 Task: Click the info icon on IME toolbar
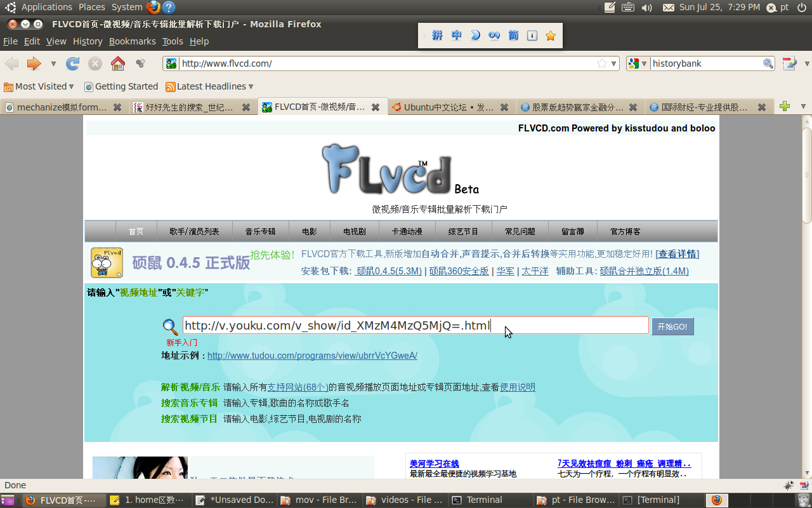coord(532,36)
